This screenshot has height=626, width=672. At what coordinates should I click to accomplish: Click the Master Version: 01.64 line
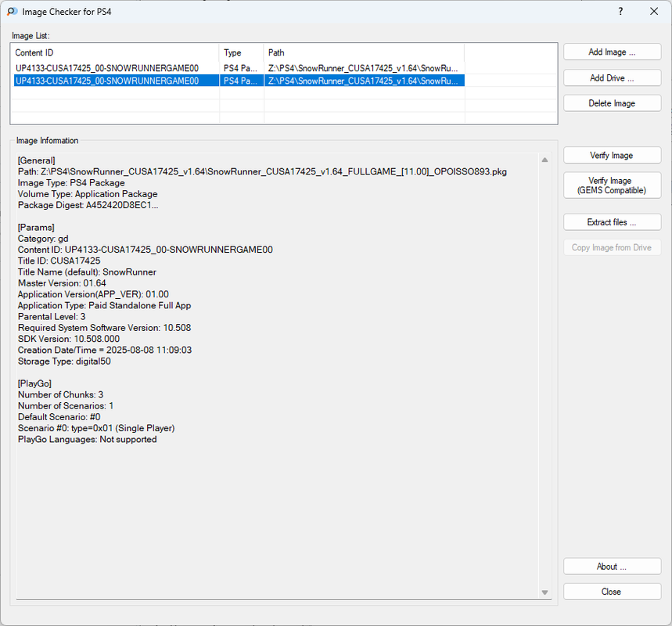pos(62,283)
